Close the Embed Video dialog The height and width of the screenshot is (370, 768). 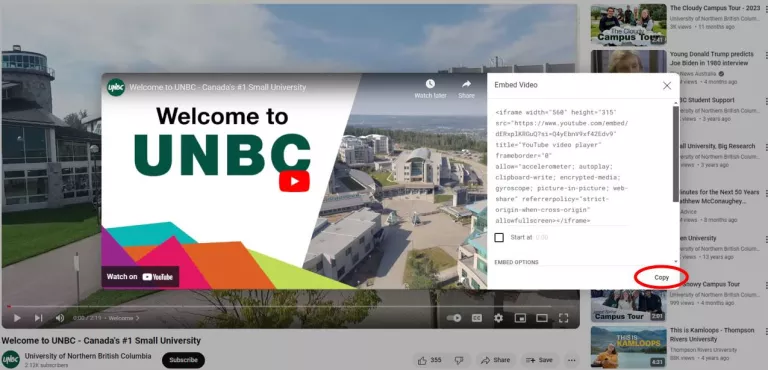tap(667, 86)
